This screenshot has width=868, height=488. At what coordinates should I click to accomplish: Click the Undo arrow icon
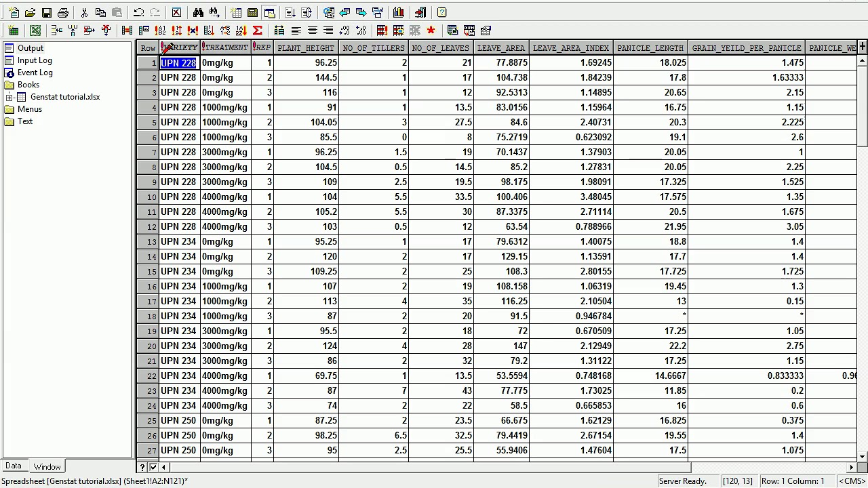point(138,13)
